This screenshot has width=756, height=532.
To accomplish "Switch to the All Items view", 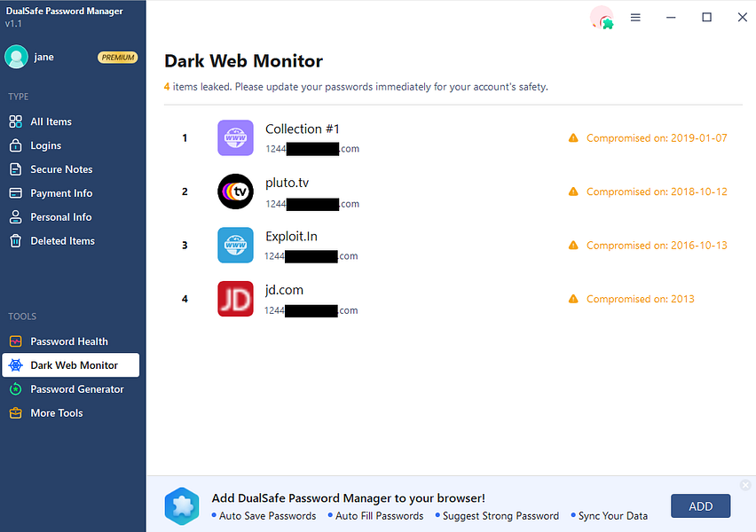I will pyautogui.click(x=51, y=121).
